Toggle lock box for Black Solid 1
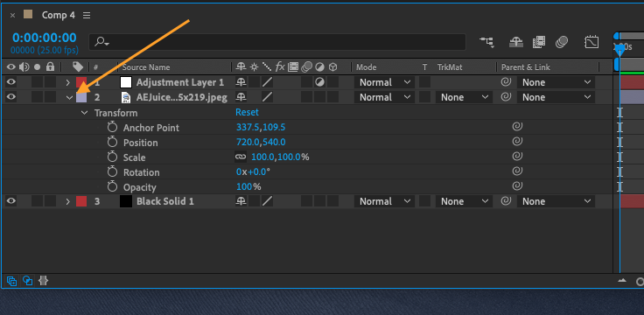 [x=51, y=201]
